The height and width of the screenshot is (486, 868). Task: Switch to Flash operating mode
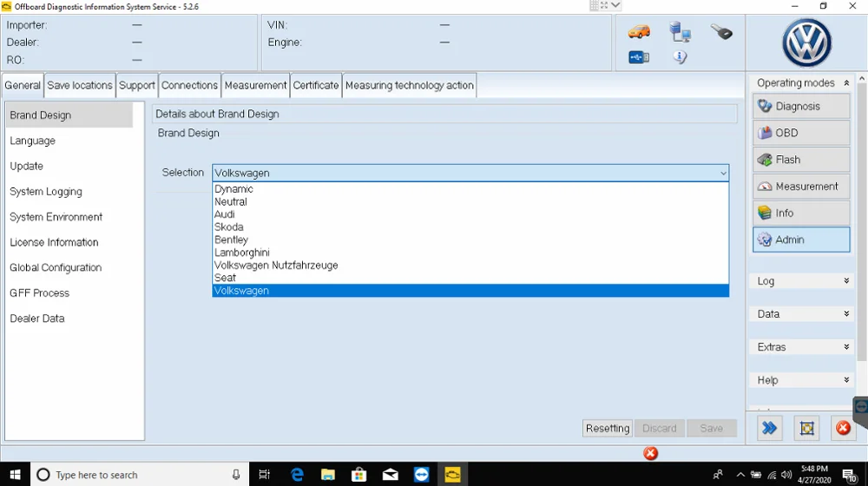(800, 160)
